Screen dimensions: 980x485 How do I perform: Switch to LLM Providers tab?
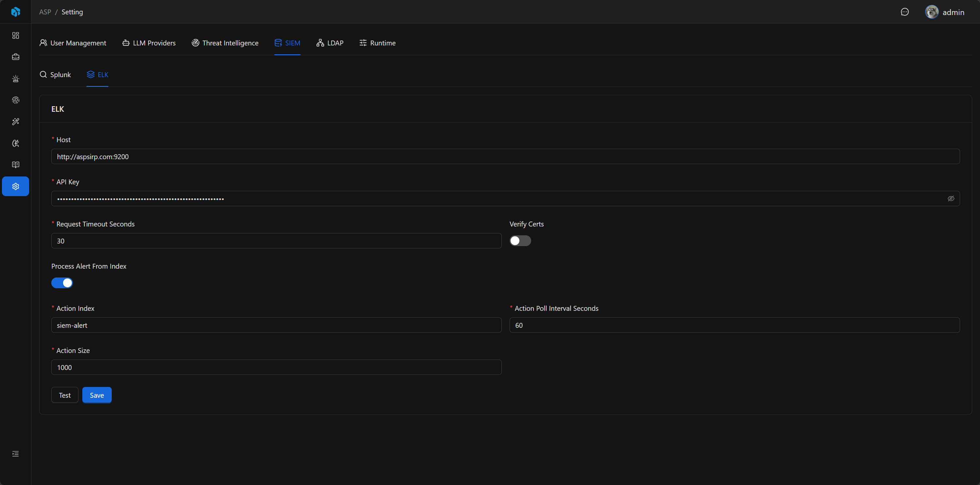[x=149, y=43]
